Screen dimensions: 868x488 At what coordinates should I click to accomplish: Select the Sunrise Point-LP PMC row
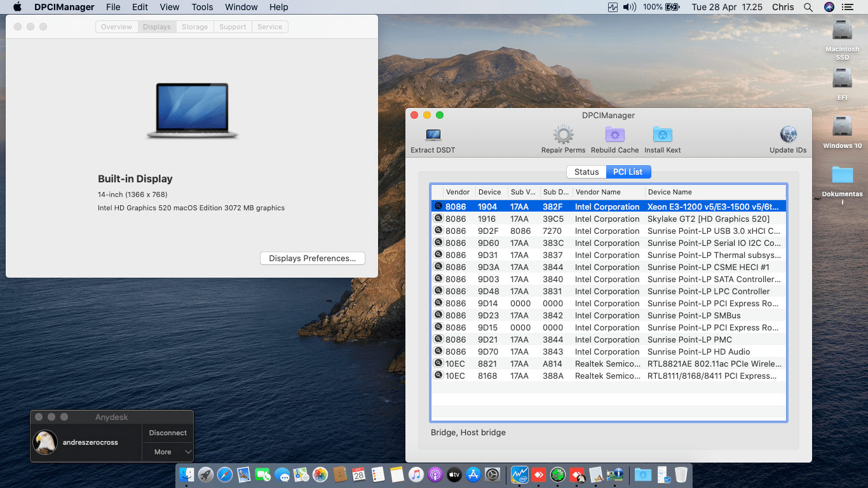click(x=609, y=339)
